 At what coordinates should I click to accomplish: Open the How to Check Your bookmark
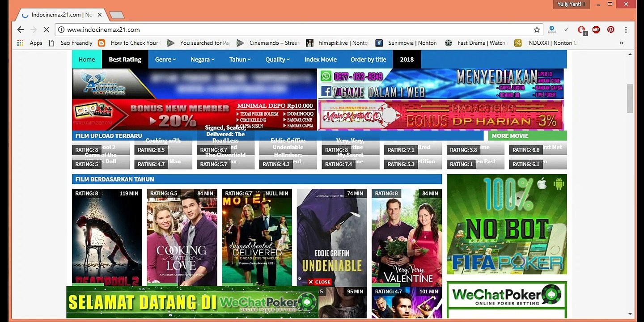point(129,43)
